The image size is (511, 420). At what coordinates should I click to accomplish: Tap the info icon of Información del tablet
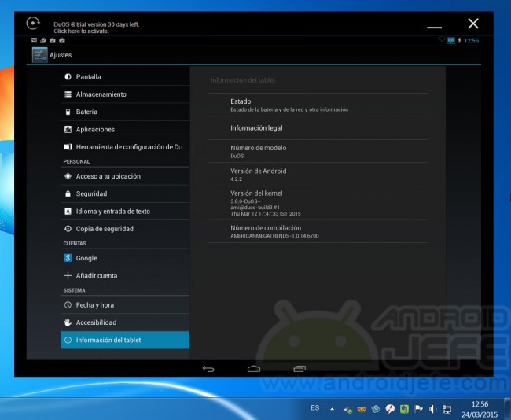68,340
